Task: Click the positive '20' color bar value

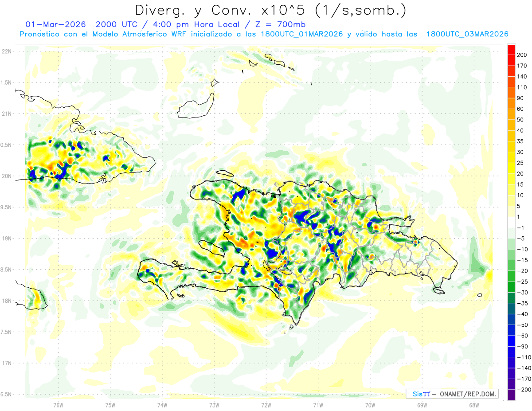Action: 520,174
